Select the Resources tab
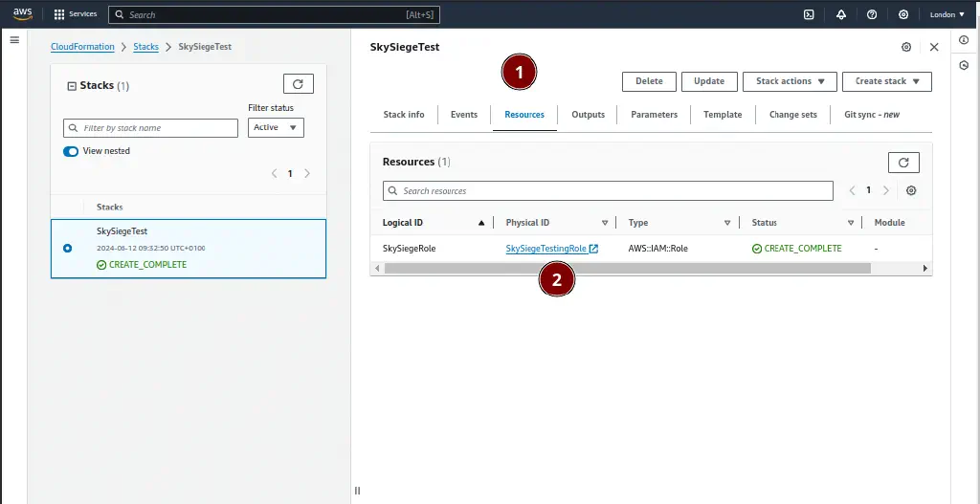Screen dimensions: 980x504 click(524, 115)
